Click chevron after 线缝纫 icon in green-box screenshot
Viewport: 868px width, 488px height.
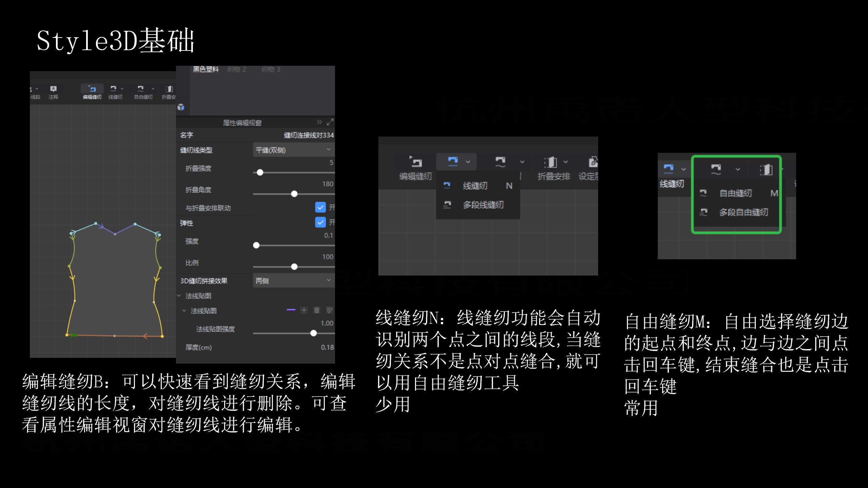click(684, 169)
